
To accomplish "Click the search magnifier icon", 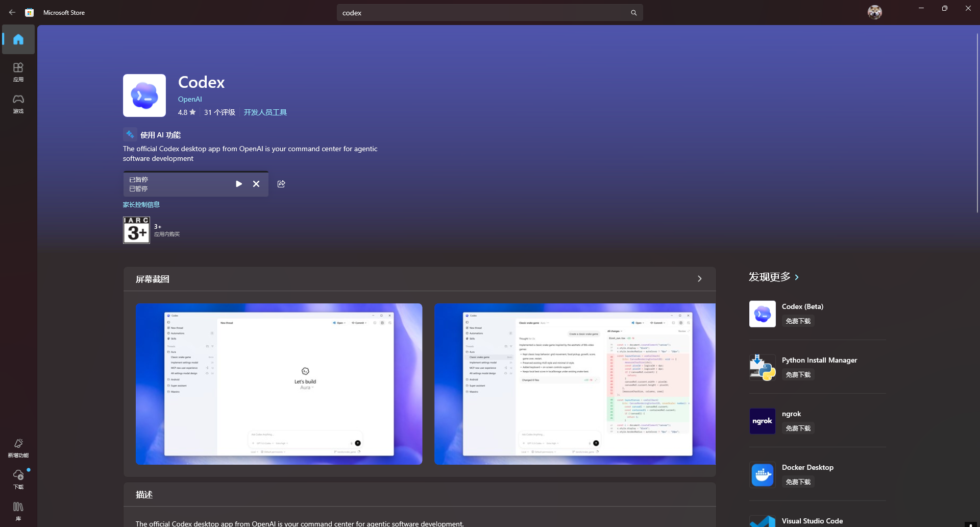I will (x=633, y=13).
